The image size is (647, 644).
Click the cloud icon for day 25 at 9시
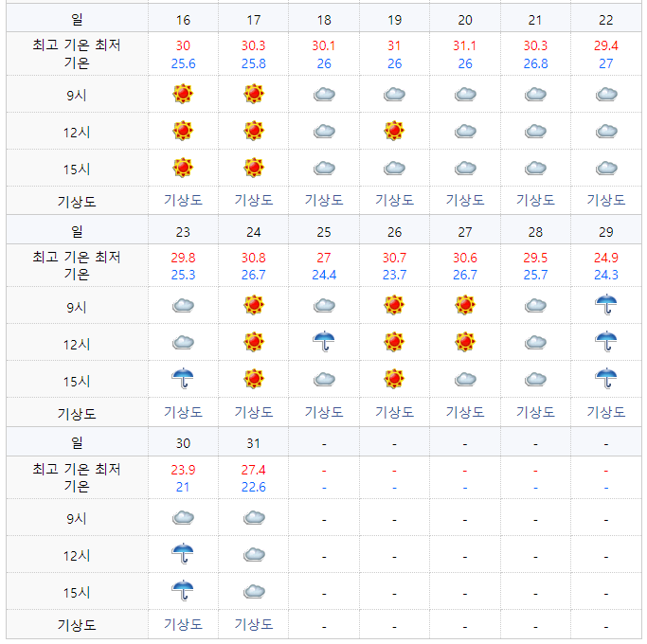point(324,306)
